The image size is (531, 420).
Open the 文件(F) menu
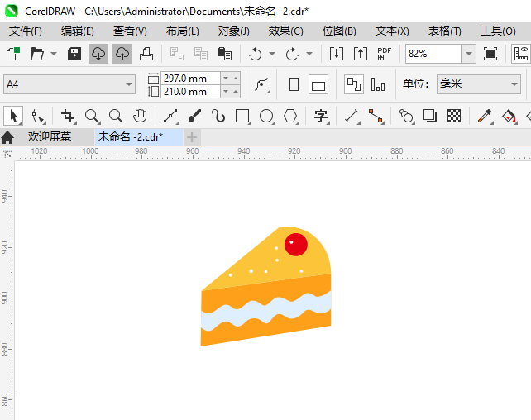[x=26, y=31]
